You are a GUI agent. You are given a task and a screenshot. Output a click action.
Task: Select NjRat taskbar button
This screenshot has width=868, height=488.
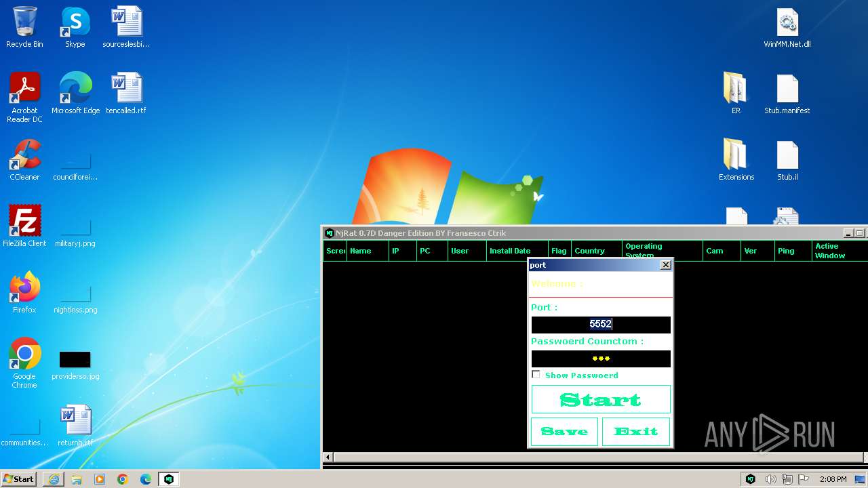coord(169,479)
